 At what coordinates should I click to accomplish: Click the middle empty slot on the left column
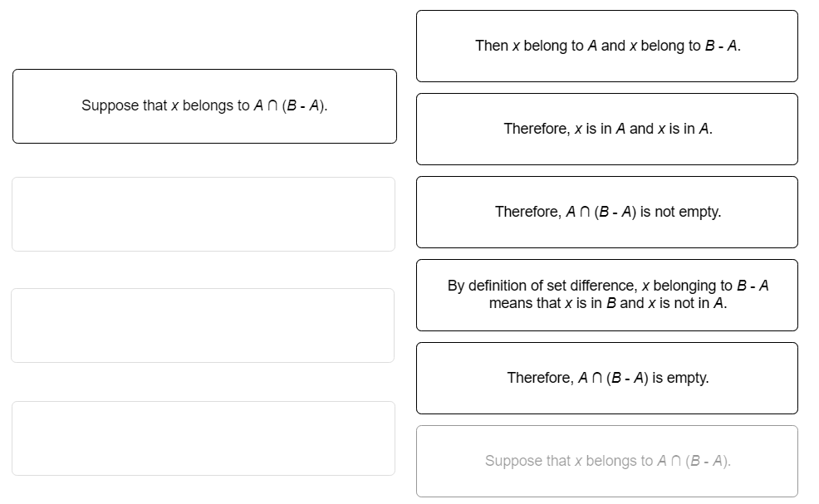pos(203,325)
